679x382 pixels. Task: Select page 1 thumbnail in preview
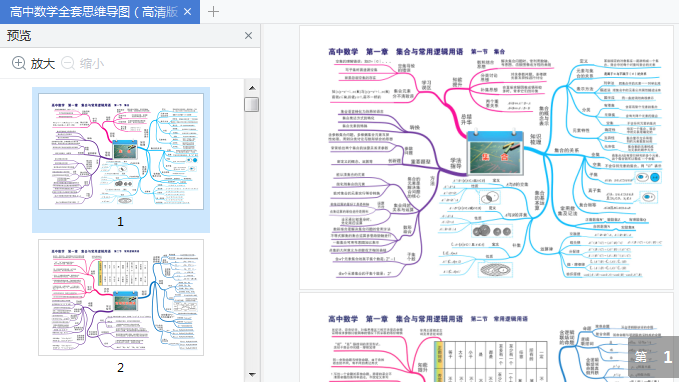121,152
